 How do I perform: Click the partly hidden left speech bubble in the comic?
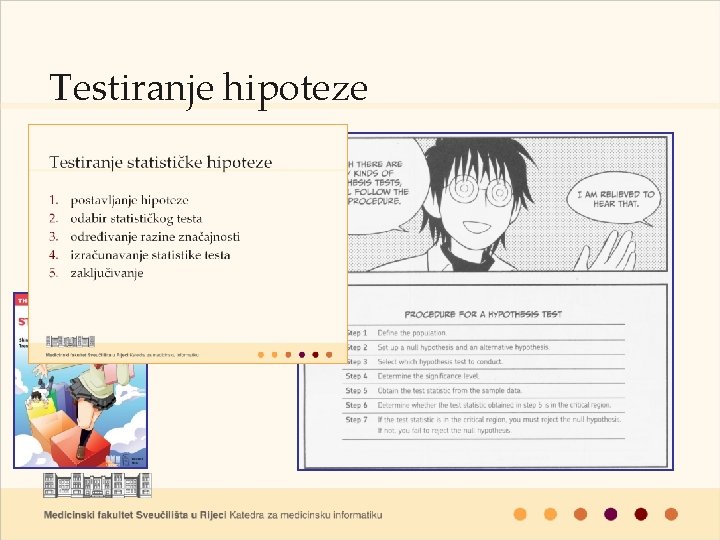385,184
